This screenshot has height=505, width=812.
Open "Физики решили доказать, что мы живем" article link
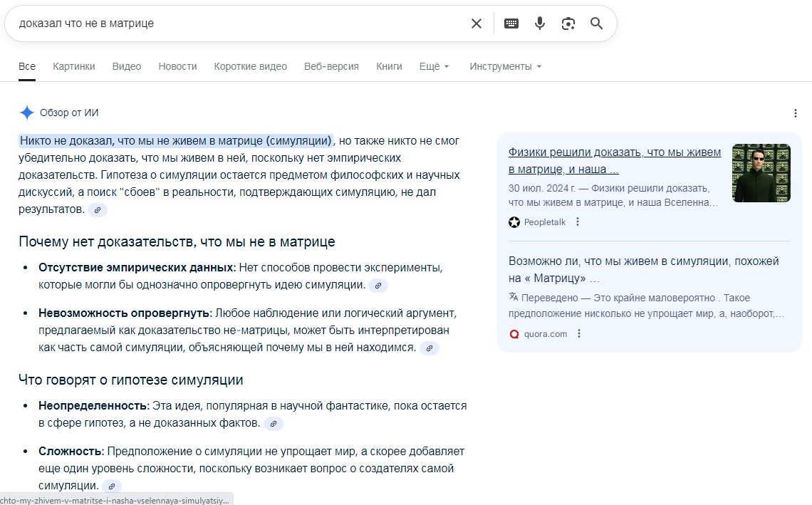pos(614,160)
